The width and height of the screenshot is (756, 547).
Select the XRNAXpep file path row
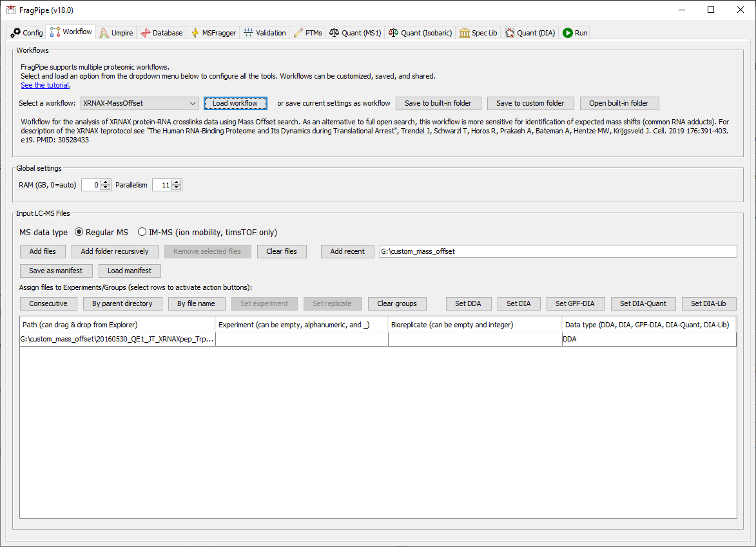(118, 339)
